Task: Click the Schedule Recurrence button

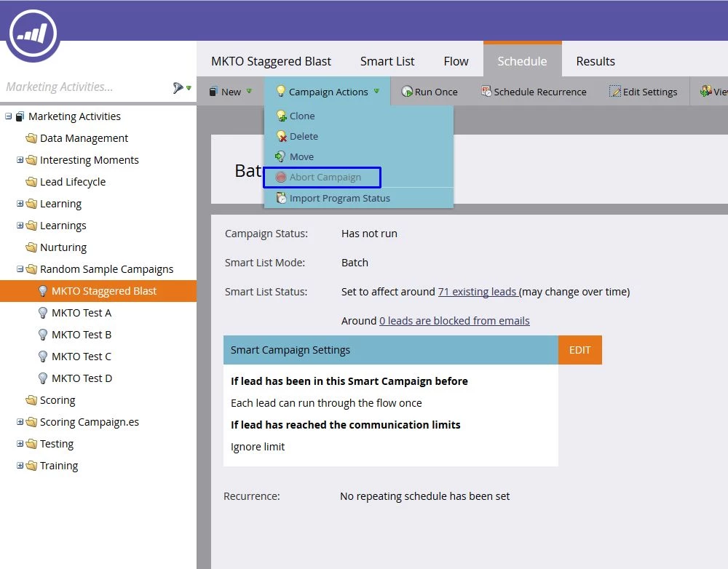Action: (x=534, y=92)
